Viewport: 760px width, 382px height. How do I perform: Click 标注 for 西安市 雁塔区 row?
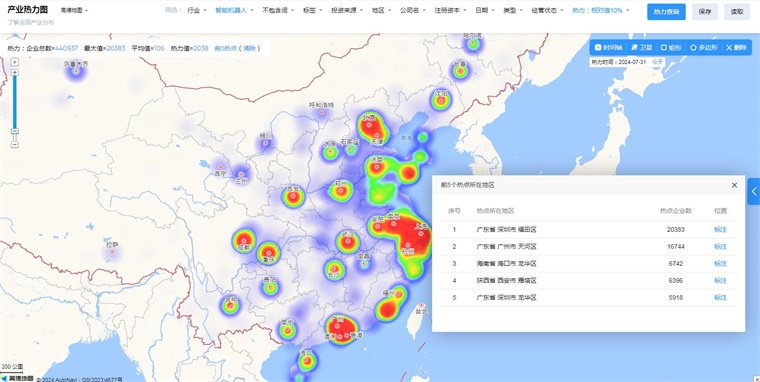click(720, 281)
